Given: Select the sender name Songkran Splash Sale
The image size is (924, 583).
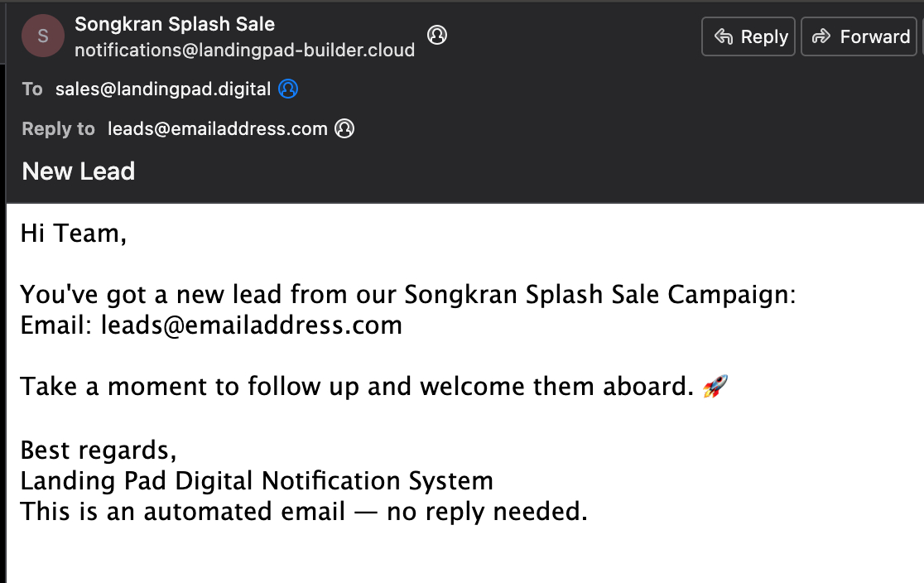Looking at the screenshot, I should (x=175, y=24).
